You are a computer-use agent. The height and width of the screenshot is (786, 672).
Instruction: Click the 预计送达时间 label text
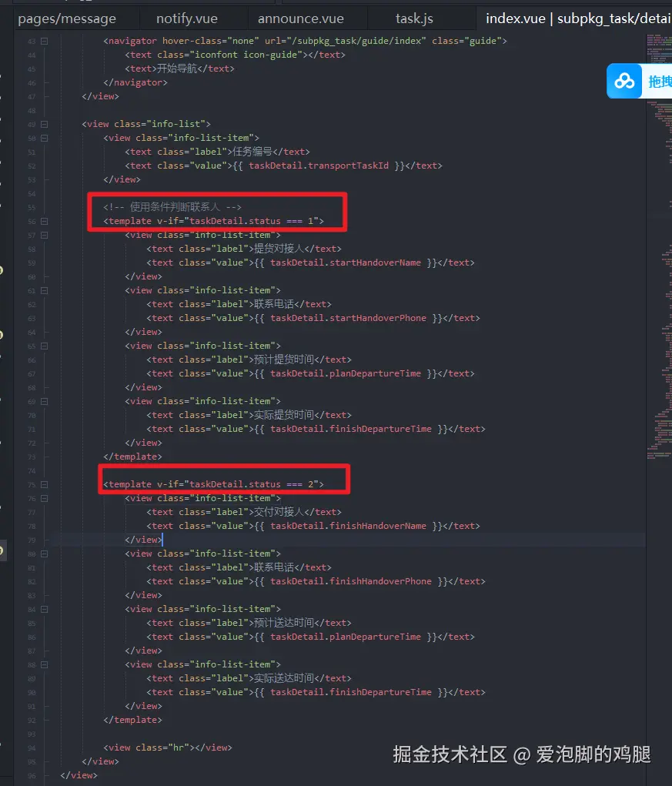(x=283, y=623)
